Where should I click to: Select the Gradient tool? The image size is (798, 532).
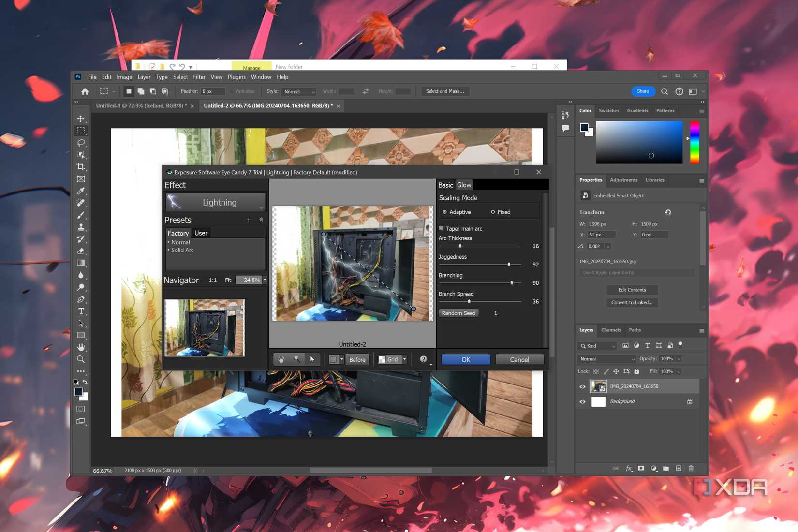(81, 263)
